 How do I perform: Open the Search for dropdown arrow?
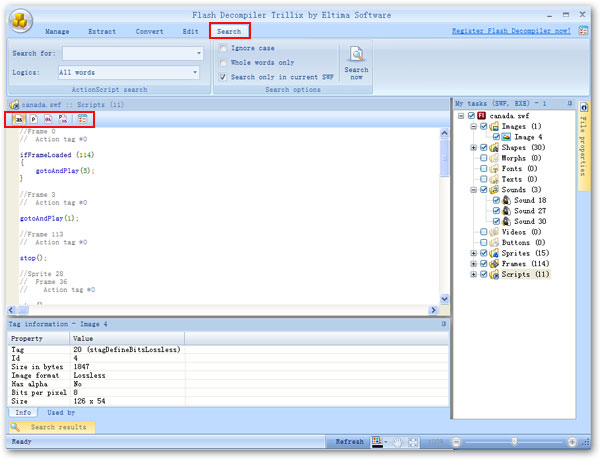click(199, 53)
